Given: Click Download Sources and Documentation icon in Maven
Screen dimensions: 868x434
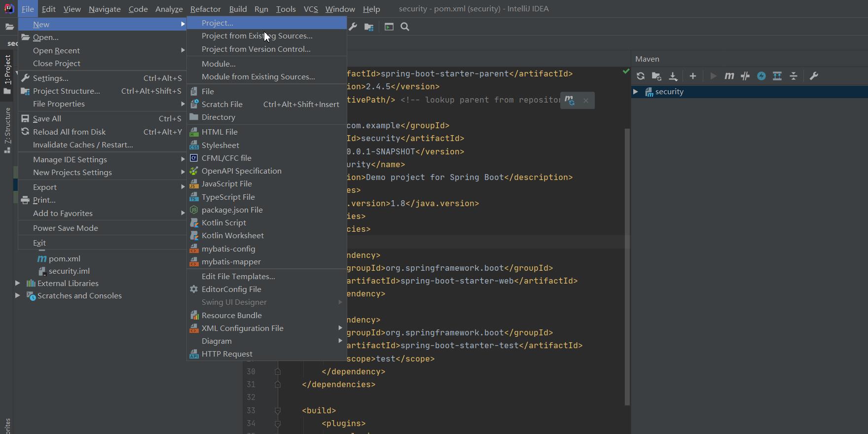Looking at the screenshot, I should pyautogui.click(x=673, y=76).
